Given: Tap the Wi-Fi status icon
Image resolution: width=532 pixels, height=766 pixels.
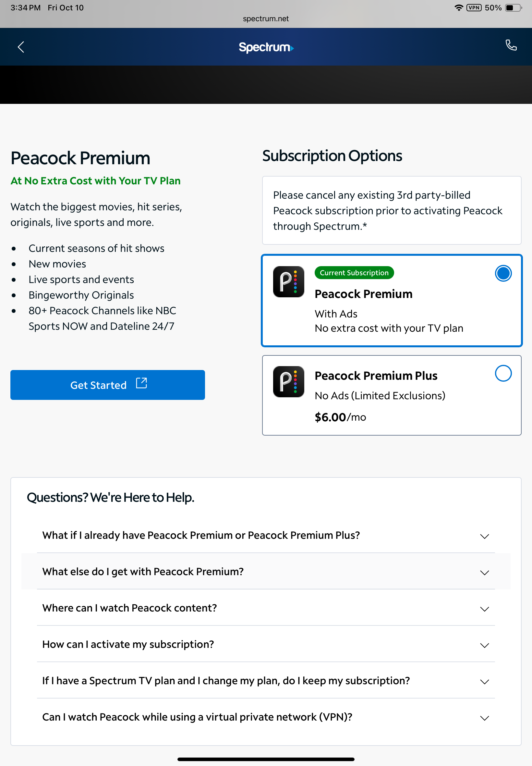Looking at the screenshot, I should [x=459, y=8].
